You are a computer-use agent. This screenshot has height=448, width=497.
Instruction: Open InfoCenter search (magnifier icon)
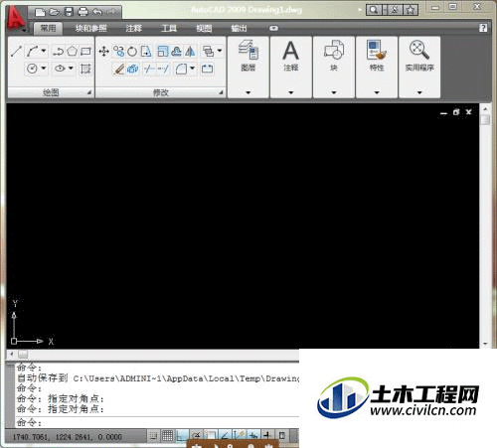point(374,10)
